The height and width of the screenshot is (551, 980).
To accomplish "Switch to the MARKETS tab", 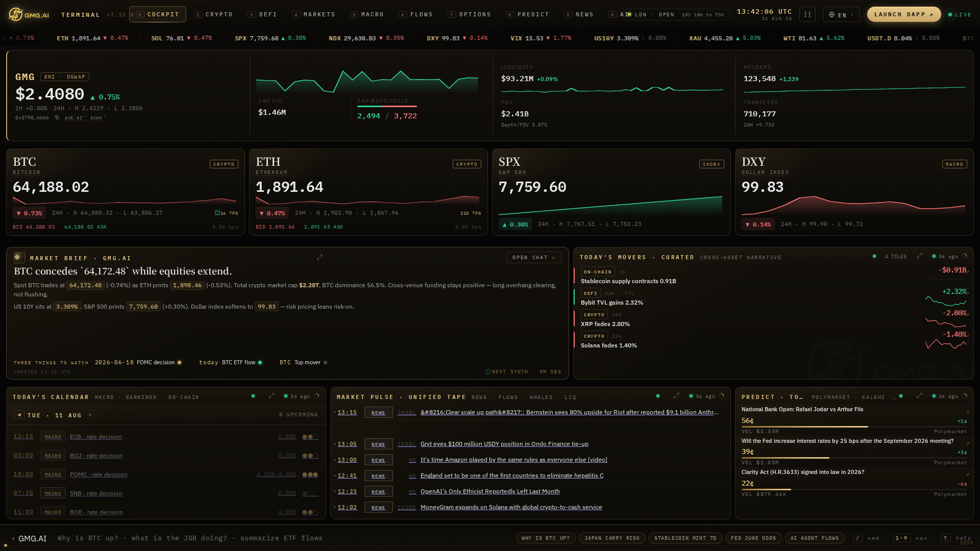I will [x=314, y=14].
